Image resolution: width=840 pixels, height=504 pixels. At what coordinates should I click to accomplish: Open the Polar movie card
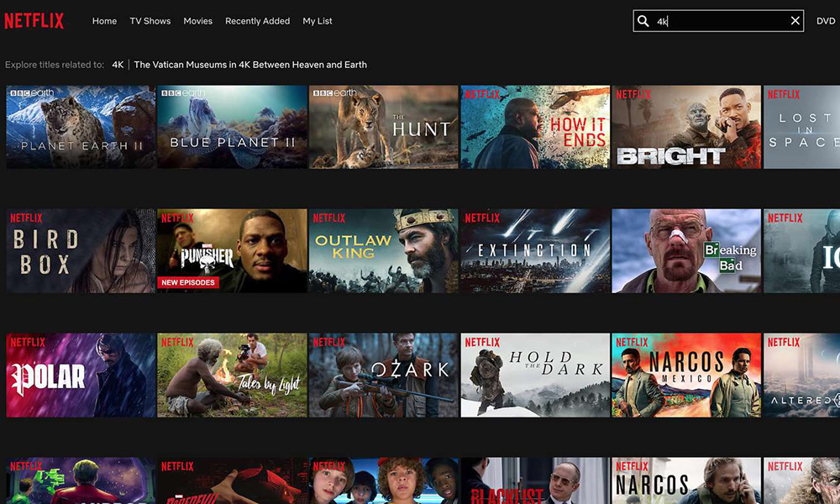[x=81, y=375]
